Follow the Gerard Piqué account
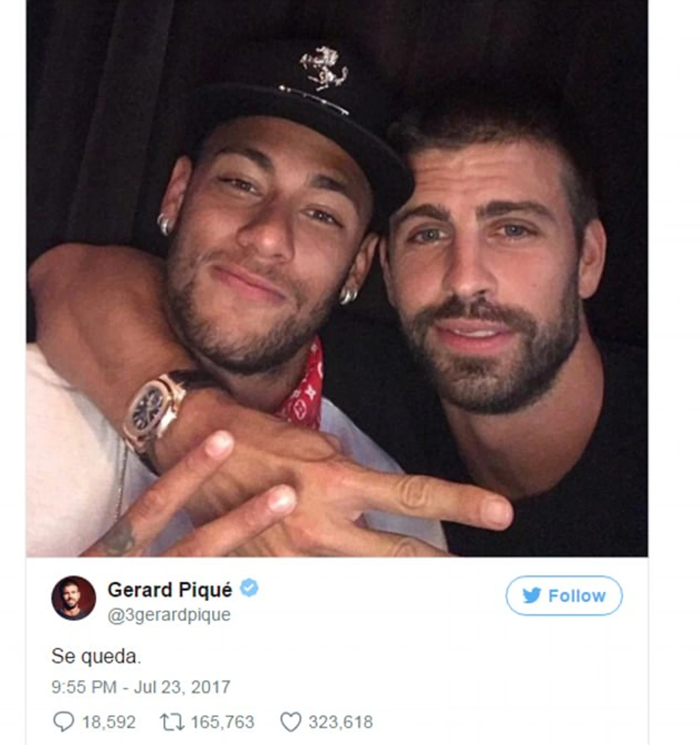Screen dimensions: 700x745 coord(564,595)
